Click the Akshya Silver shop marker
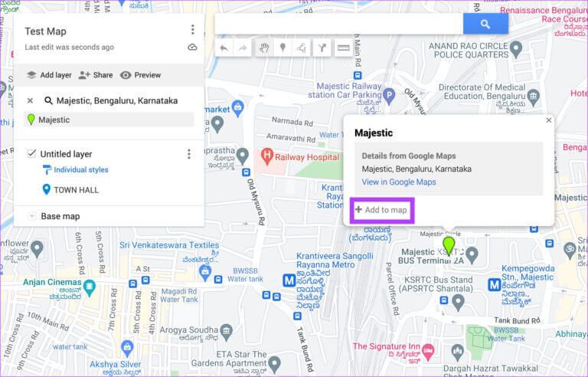The height and width of the screenshot is (377, 588). [127, 348]
